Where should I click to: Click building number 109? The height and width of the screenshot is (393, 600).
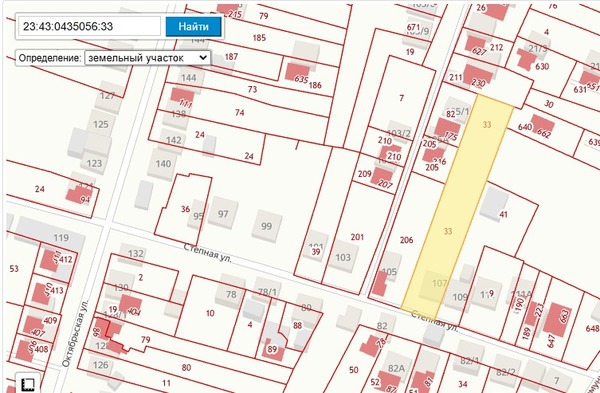click(x=460, y=297)
